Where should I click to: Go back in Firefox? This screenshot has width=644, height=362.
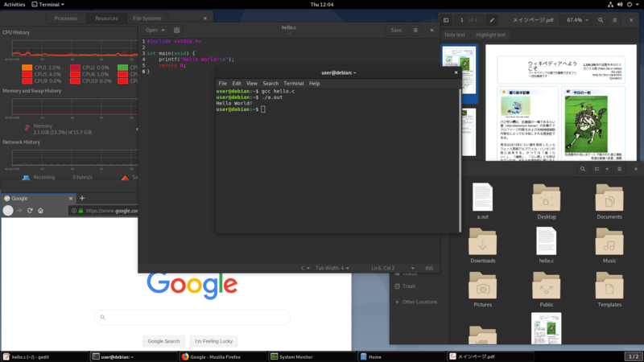8,211
